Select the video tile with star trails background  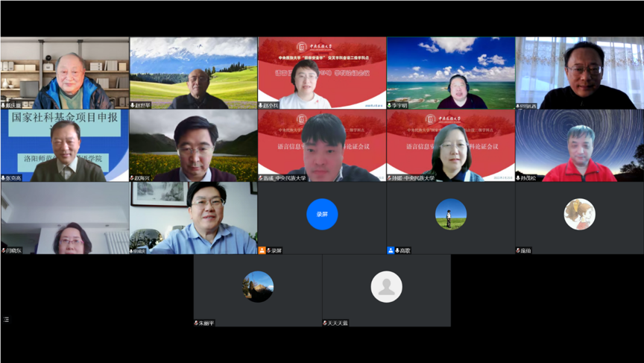[579, 145]
